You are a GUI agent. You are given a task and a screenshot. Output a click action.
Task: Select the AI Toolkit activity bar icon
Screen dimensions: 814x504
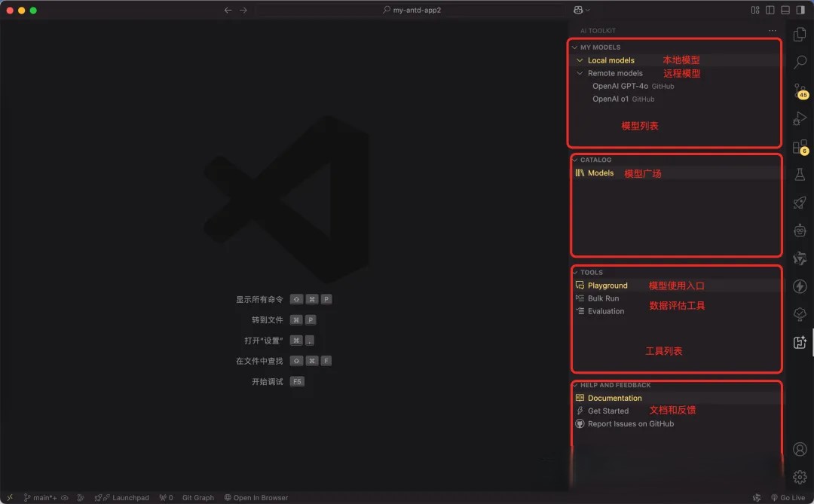point(800,342)
